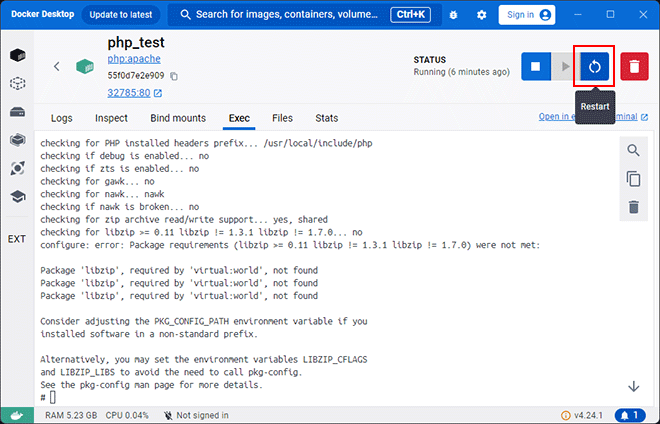Jump to bottom of terminal output
The image size is (660, 424).
633,387
